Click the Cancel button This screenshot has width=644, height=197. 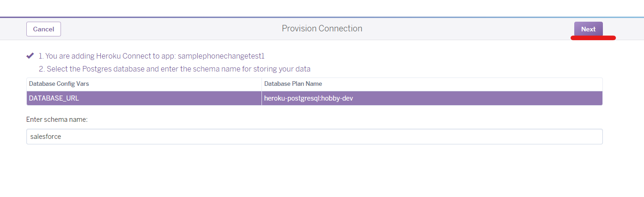point(43,29)
